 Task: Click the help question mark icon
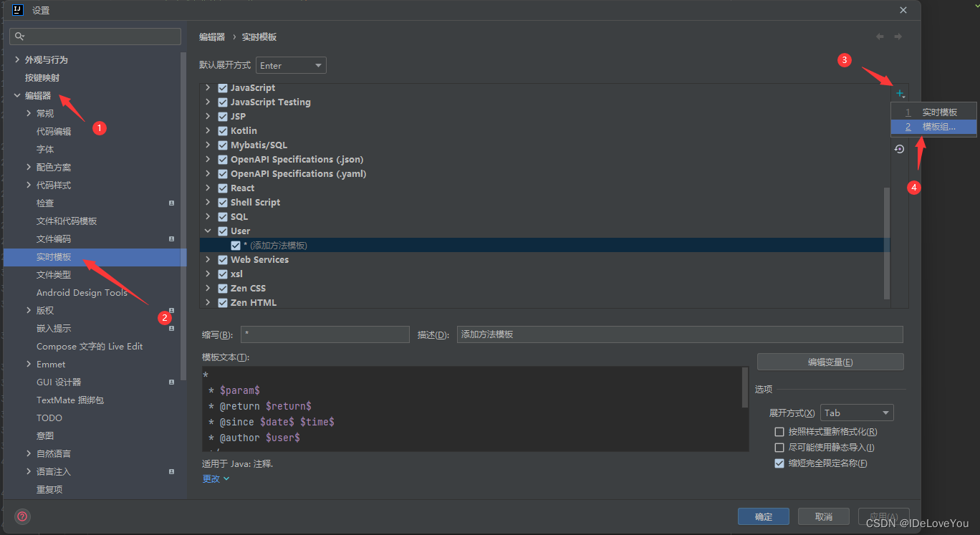point(22,516)
